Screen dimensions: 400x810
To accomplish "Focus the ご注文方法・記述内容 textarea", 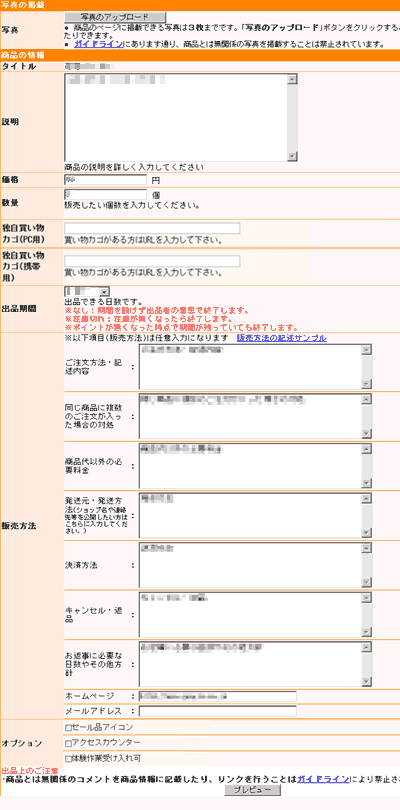I will (255, 367).
